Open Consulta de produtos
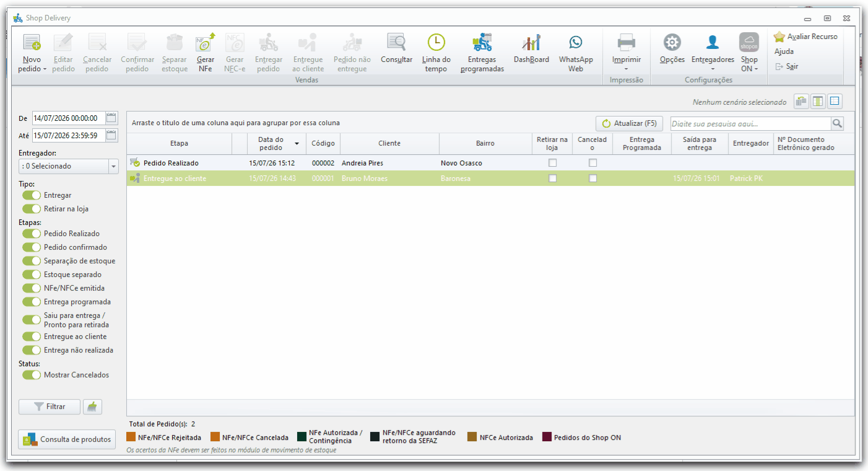 (67, 439)
